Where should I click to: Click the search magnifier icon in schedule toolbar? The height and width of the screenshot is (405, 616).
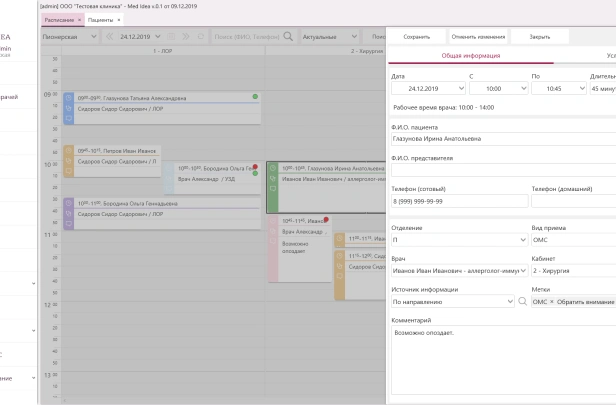pos(288,36)
